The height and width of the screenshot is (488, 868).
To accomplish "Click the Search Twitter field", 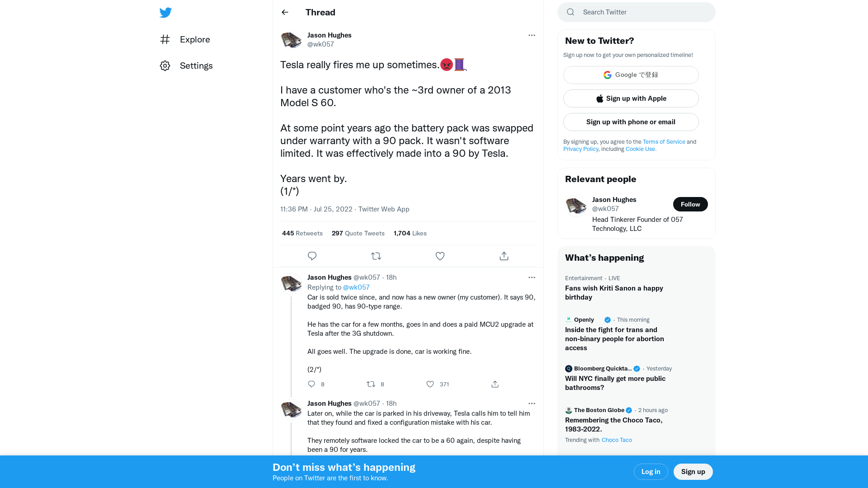I will click(636, 12).
